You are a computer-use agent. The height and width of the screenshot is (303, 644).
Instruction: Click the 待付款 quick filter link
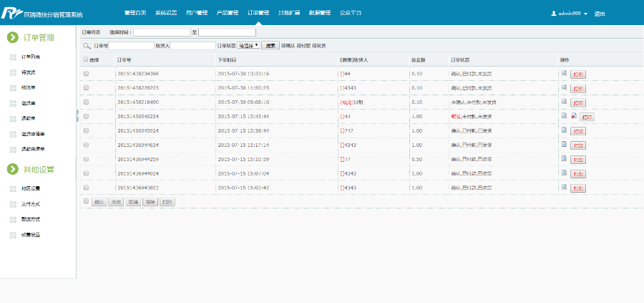pos(303,46)
